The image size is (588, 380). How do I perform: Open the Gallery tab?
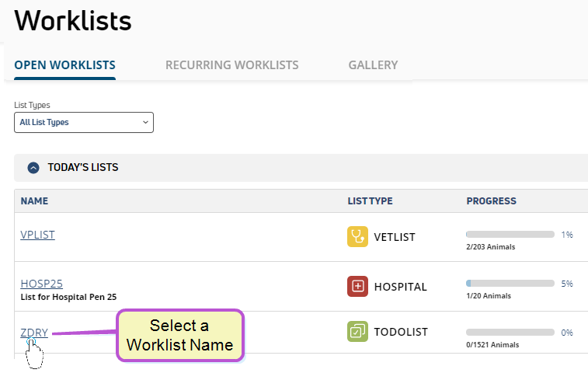tap(373, 65)
